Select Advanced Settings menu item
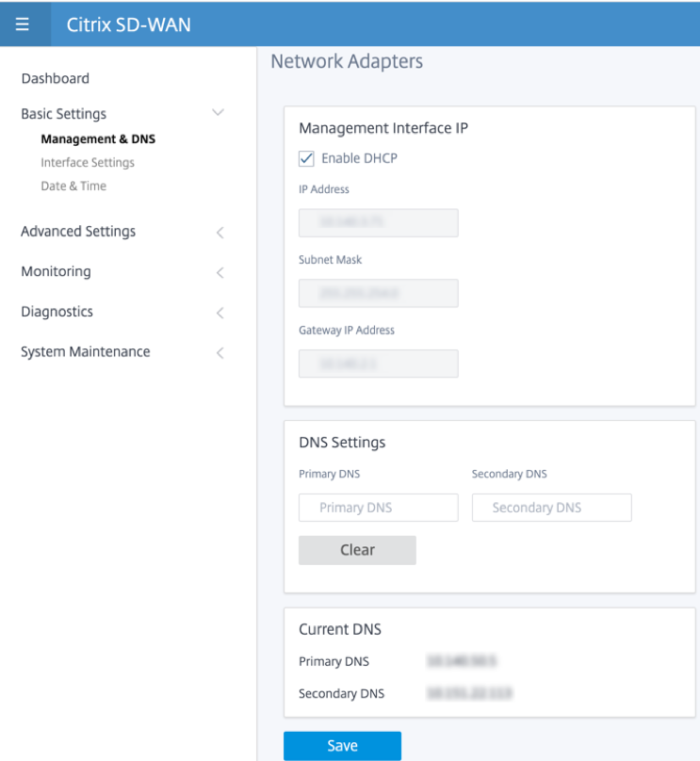This screenshot has width=700, height=761. [x=78, y=232]
